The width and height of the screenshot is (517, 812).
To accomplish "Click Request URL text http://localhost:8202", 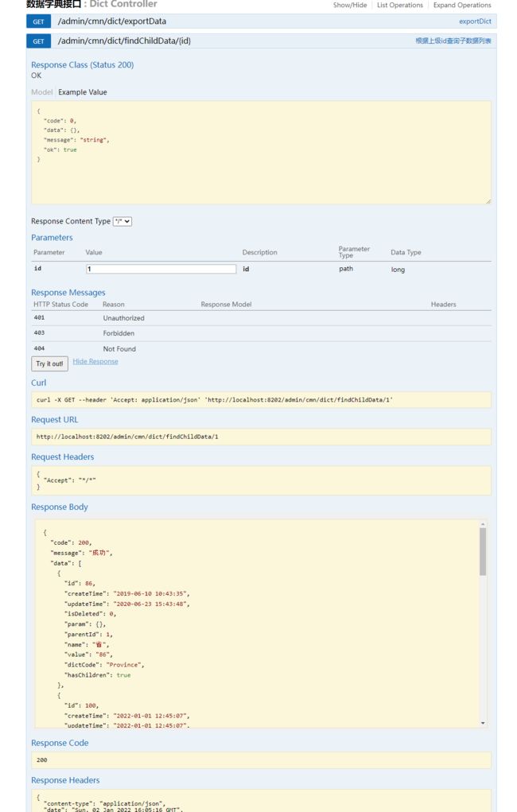I will pyautogui.click(x=127, y=437).
